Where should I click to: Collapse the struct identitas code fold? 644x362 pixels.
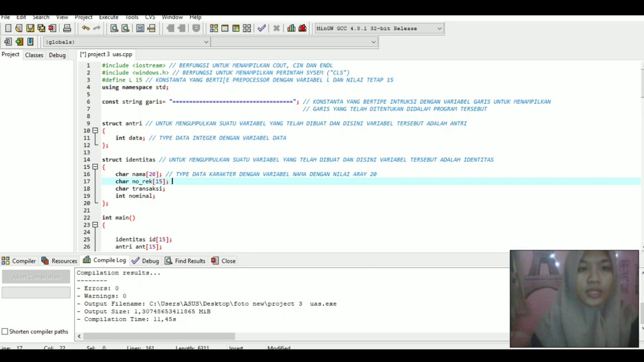[x=95, y=167]
